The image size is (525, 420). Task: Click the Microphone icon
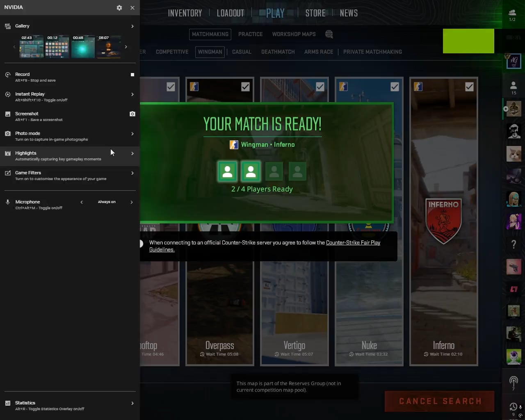click(7, 202)
